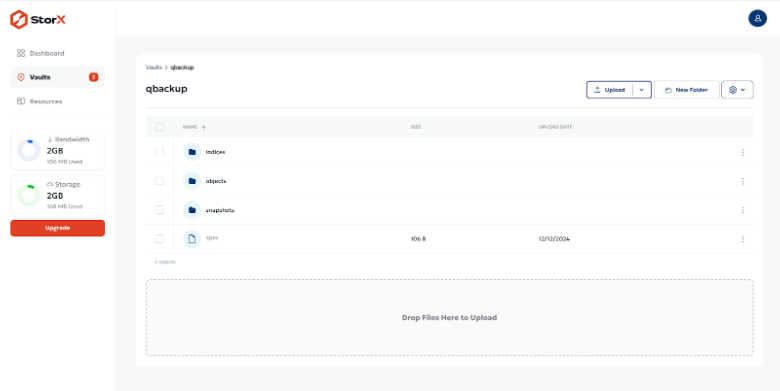Click the Bandwidth usage ring

(28, 150)
